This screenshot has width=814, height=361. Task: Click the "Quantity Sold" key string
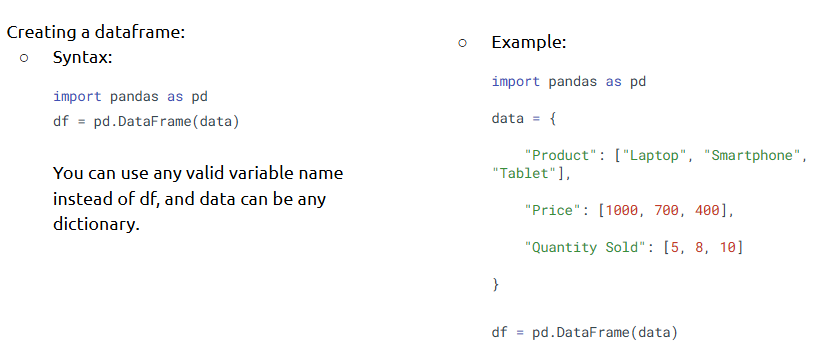point(585,247)
